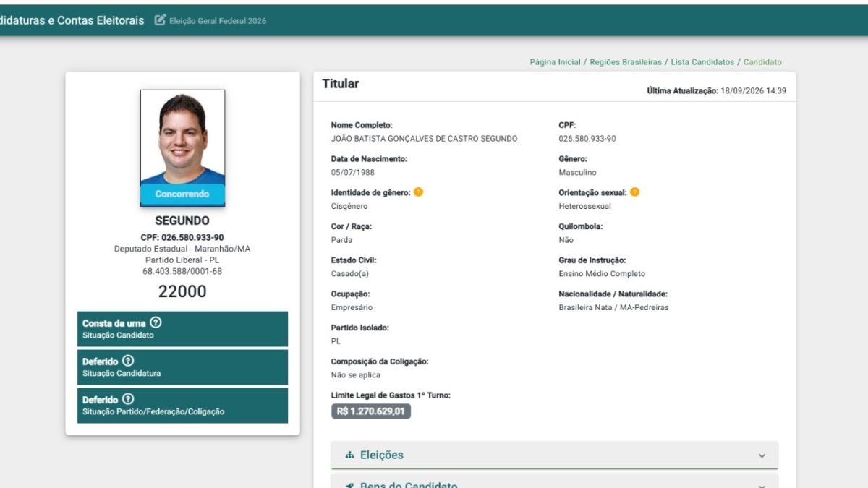Screen dimensions: 868x488
Task: Select the candidate number 22000
Action: tap(182, 291)
